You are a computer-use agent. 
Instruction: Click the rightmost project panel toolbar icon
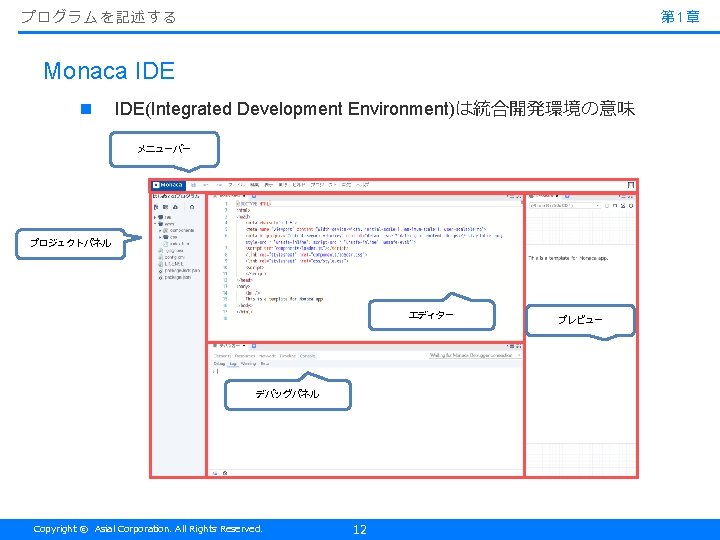[x=192, y=207]
